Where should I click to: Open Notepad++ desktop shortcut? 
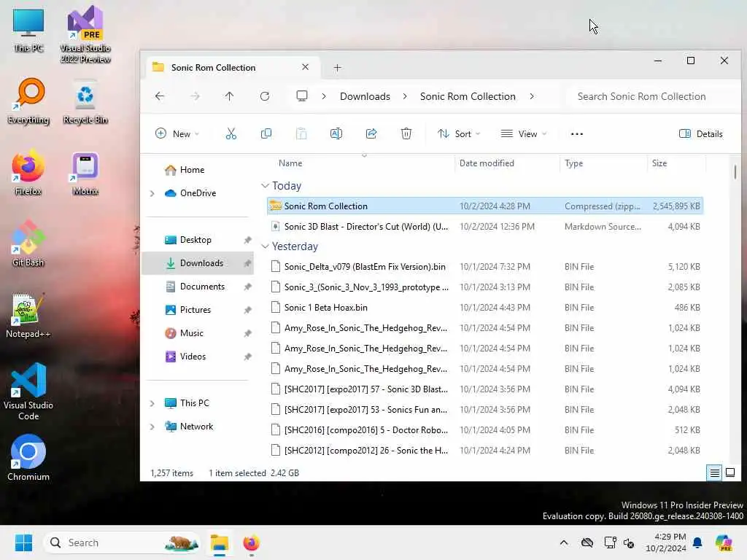[28, 315]
